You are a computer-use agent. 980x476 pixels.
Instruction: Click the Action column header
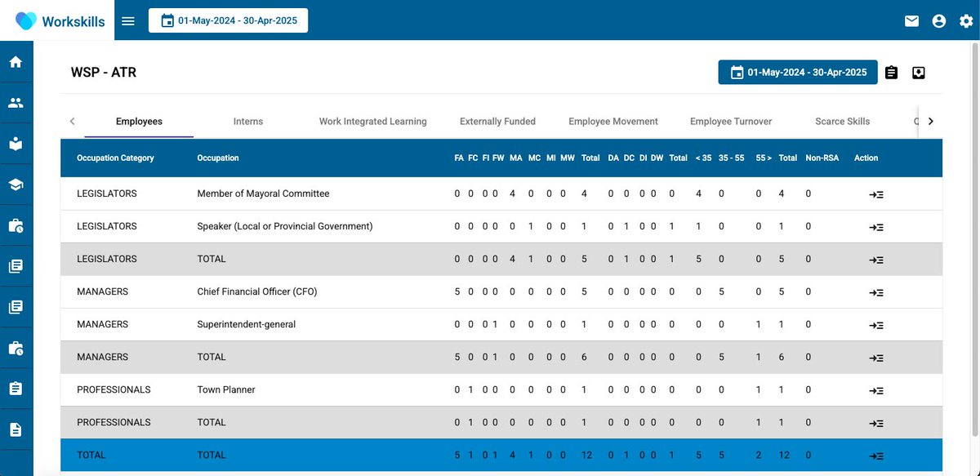point(866,158)
